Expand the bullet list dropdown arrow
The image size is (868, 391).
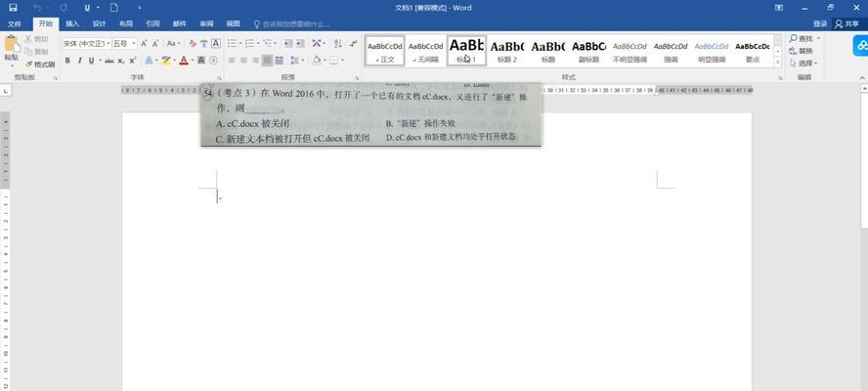click(x=240, y=43)
